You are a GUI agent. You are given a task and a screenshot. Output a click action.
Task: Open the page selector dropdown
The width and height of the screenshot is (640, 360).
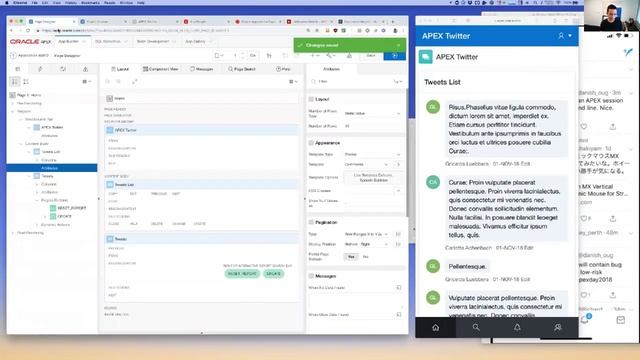(219, 56)
